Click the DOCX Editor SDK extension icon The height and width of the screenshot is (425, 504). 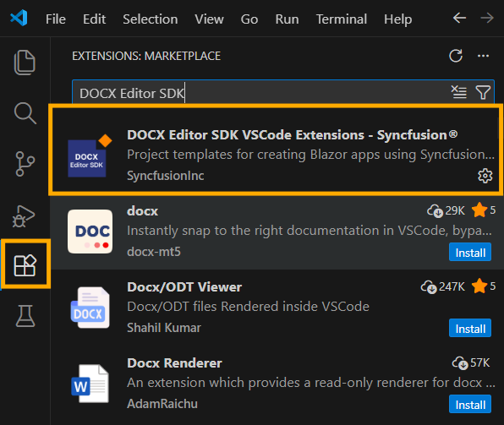(x=90, y=155)
